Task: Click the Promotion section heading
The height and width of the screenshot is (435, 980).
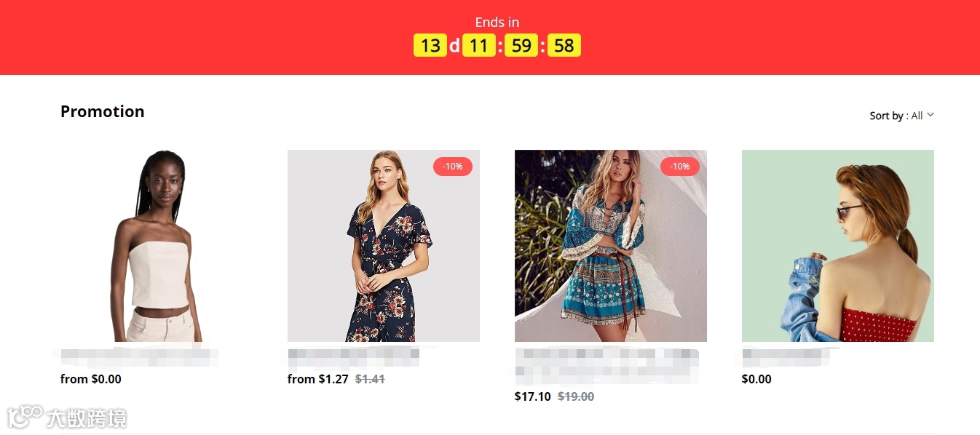Action: click(103, 111)
